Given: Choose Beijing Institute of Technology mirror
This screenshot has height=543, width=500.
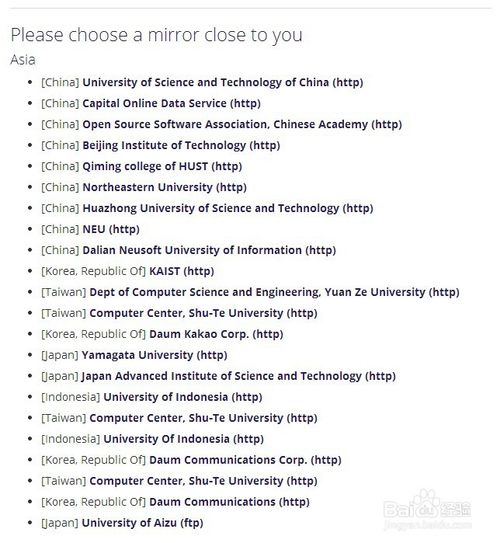Looking at the screenshot, I should point(181,145).
